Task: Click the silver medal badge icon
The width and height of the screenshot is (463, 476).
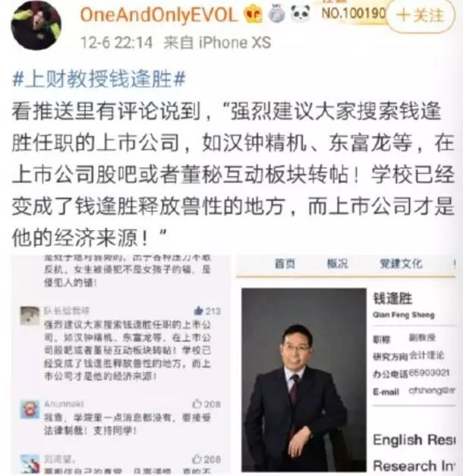Action: pyautogui.click(x=276, y=14)
